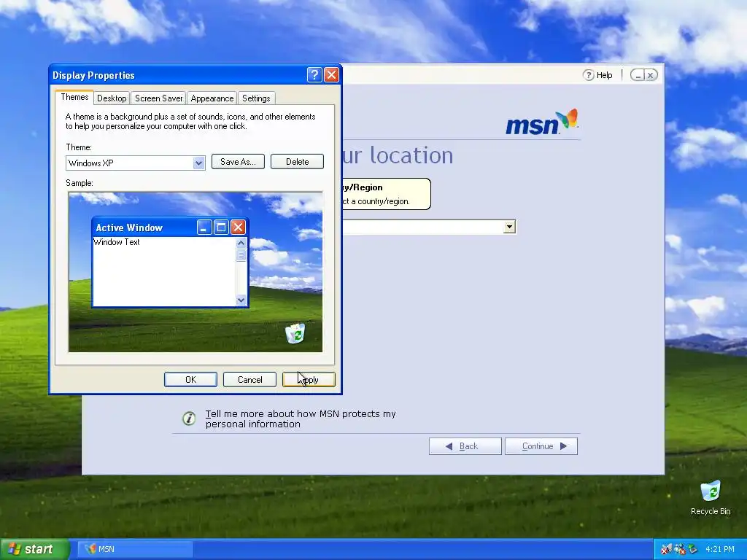Click the sample Active Window close icon
The width and height of the screenshot is (747, 560).
click(238, 227)
